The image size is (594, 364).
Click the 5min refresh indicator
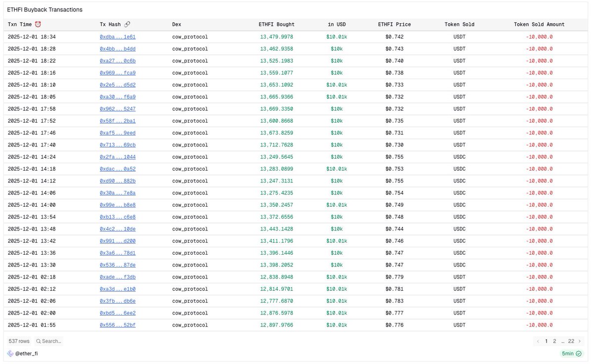click(572, 354)
